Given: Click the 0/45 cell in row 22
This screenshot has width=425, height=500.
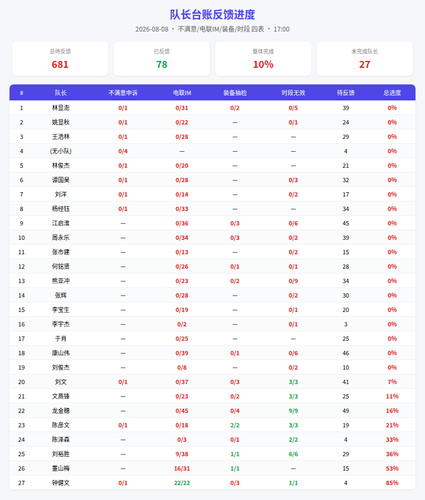Looking at the screenshot, I should pos(182,411).
